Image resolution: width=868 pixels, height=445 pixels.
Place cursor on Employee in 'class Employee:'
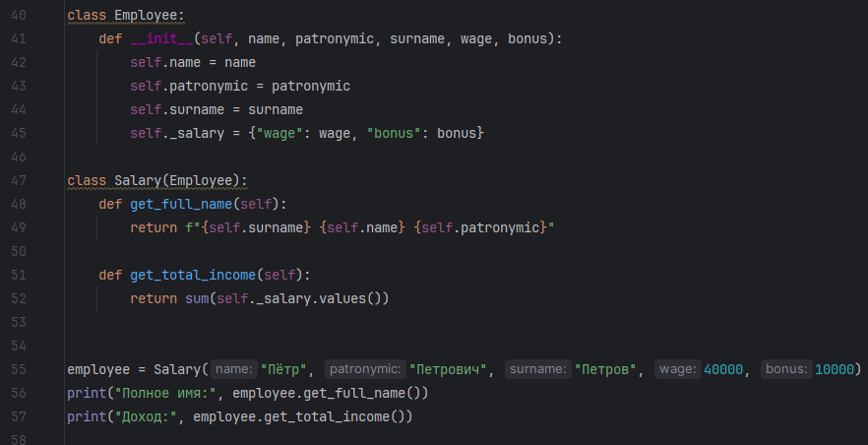click(x=146, y=16)
